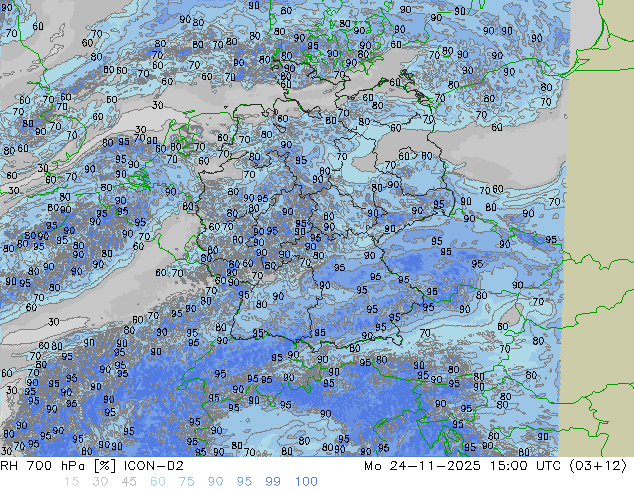Click the time '15:00 UTC'
Image resolution: width=634 pixels, height=490 pixels.
525,466
